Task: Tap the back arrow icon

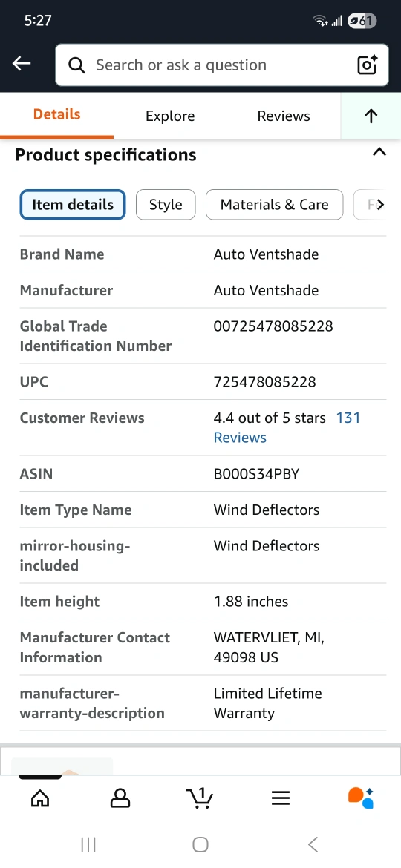Action: click(22, 64)
